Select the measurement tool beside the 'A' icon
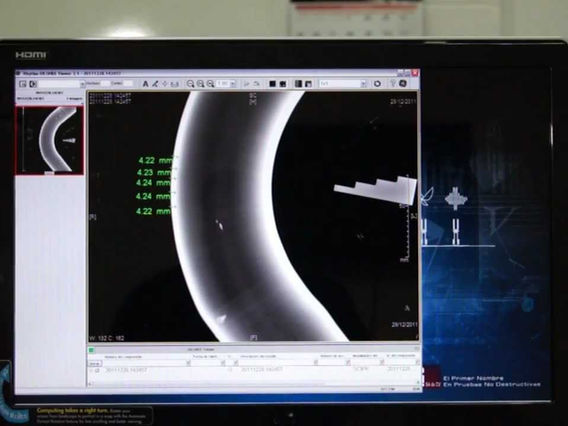This screenshot has width=568, height=426. 155,84
